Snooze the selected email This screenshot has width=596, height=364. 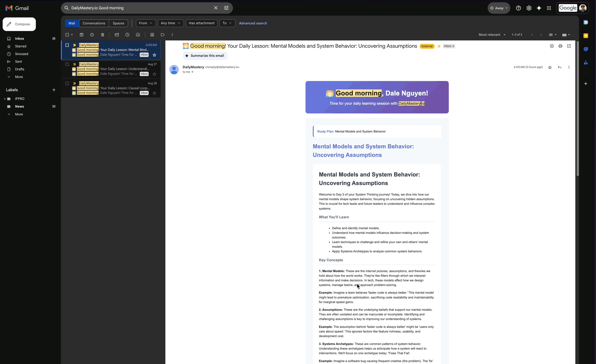point(127,35)
